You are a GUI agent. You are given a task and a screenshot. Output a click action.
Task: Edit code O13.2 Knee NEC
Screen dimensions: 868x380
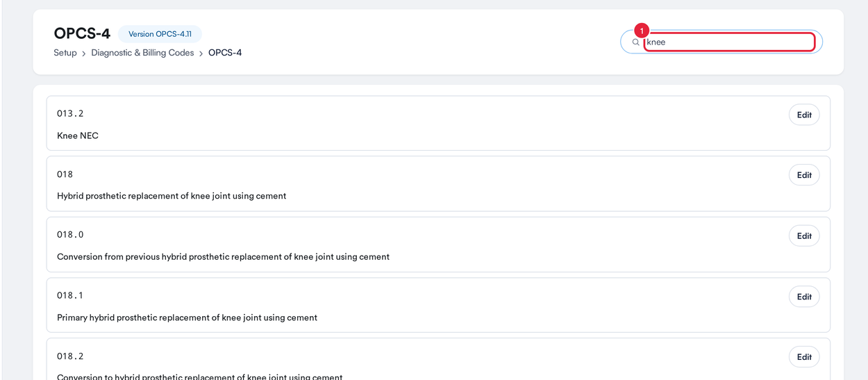[804, 115]
